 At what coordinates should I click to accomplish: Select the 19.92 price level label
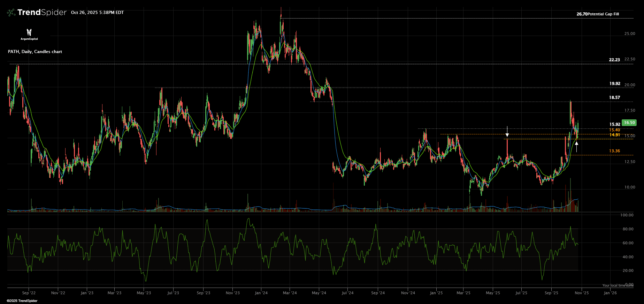pos(615,83)
